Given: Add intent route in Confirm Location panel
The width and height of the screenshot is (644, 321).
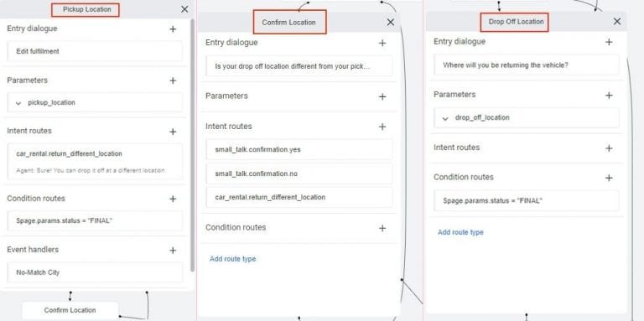Looking at the screenshot, I should click(x=382, y=127).
